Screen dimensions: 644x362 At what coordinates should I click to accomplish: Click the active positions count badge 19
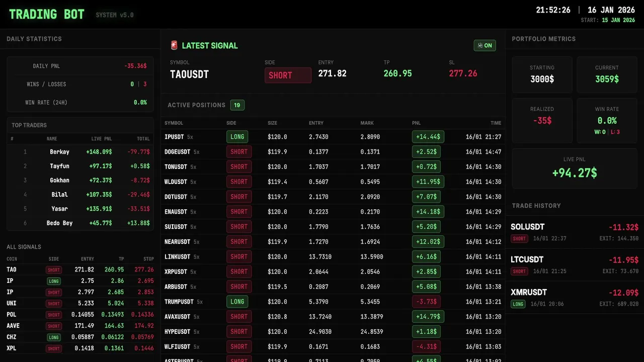pos(237,105)
